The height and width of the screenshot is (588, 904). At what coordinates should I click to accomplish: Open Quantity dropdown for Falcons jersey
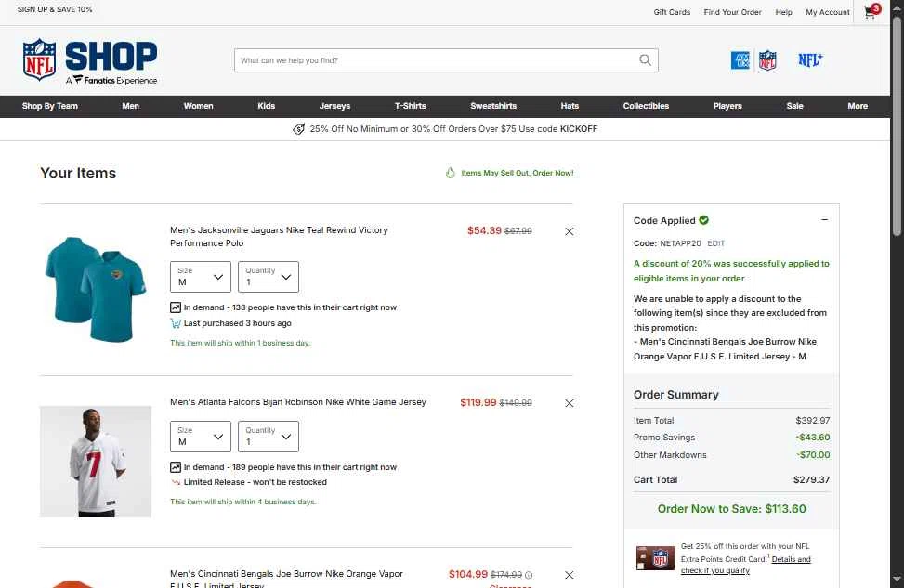pyautogui.click(x=269, y=437)
